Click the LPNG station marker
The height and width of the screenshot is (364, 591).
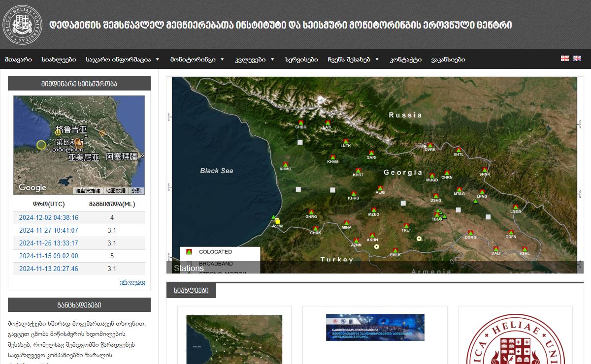coord(482,192)
